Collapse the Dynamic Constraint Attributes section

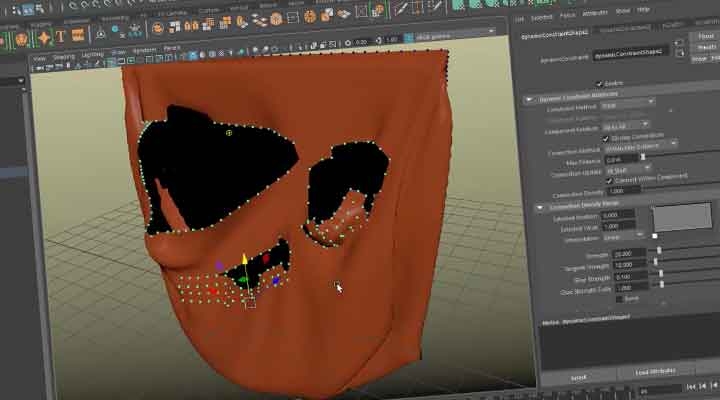coord(528,99)
